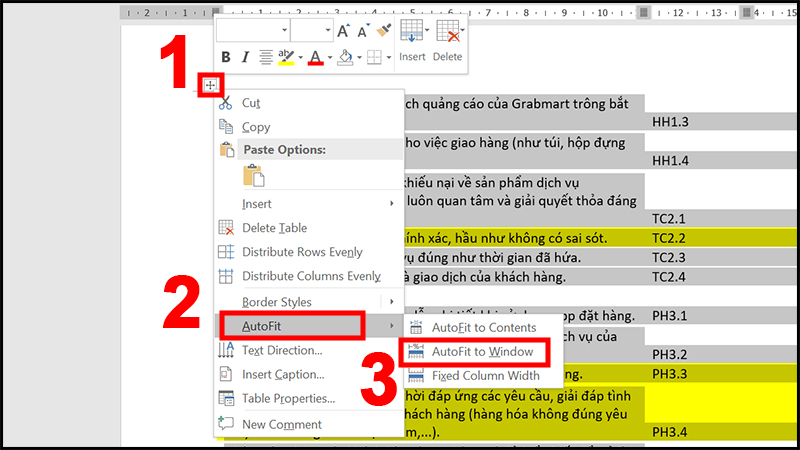Click the table Insert icon
800x450 pixels.
point(412,41)
